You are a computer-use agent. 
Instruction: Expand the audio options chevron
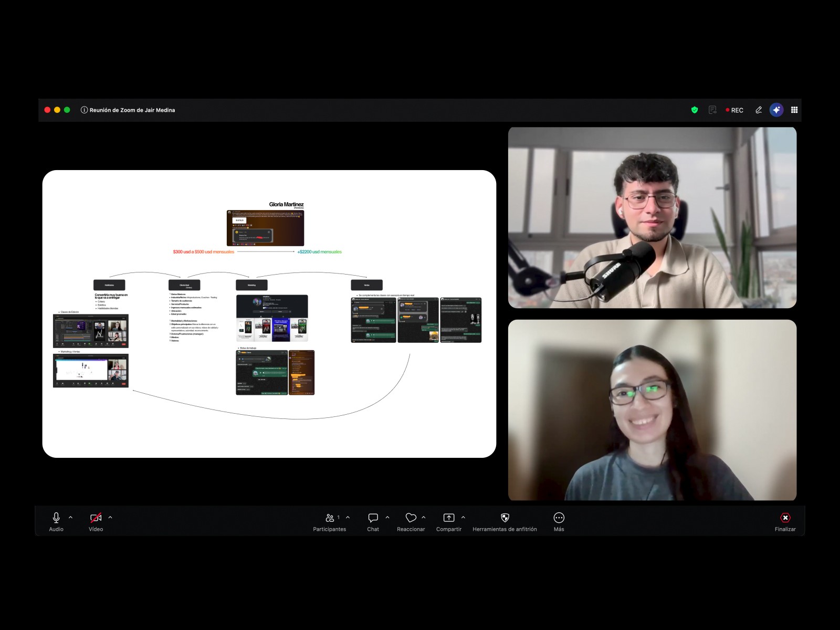(71, 518)
